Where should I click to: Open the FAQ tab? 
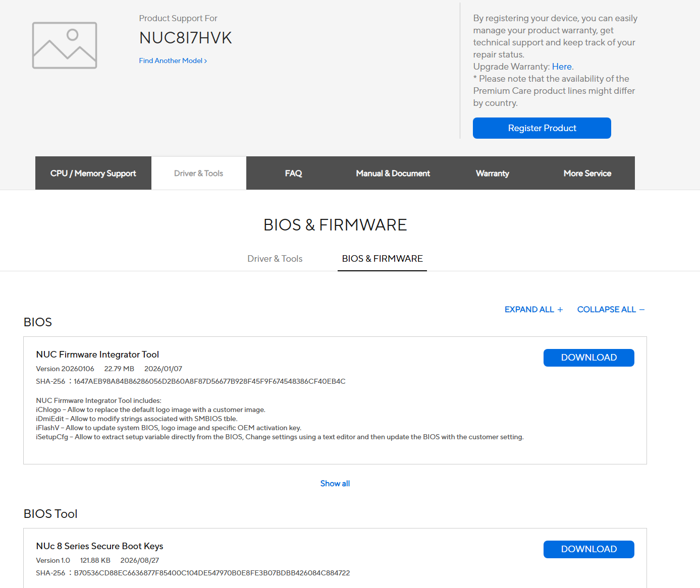tap(293, 173)
